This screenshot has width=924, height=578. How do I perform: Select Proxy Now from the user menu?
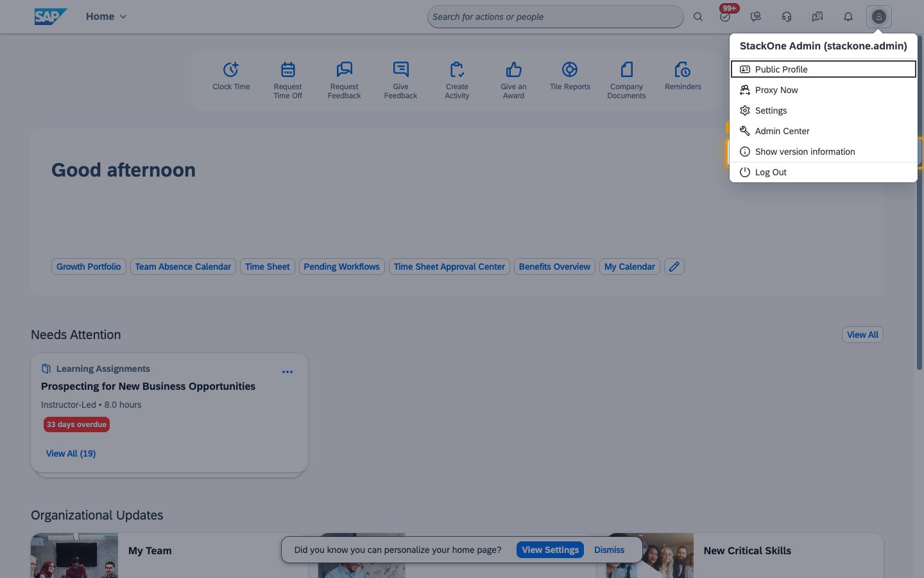[823, 90]
